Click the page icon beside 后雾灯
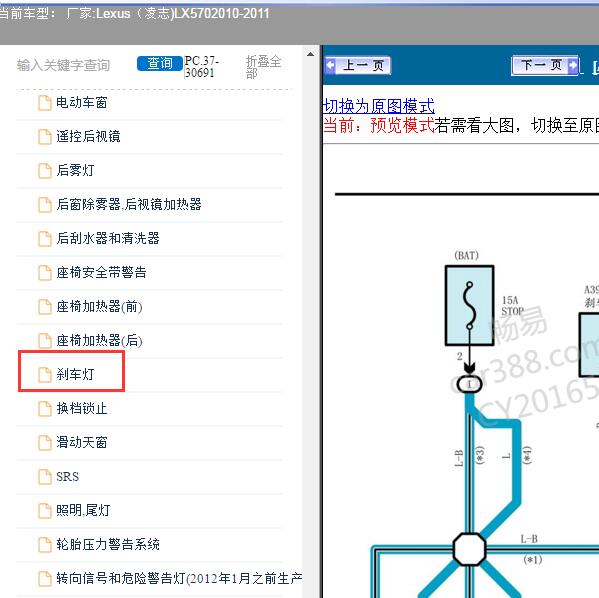599x598 pixels. [x=45, y=171]
